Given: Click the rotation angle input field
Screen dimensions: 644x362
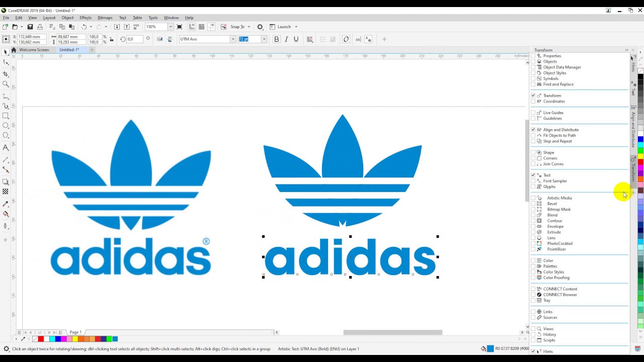Looking at the screenshot, I should click(x=135, y=39).
